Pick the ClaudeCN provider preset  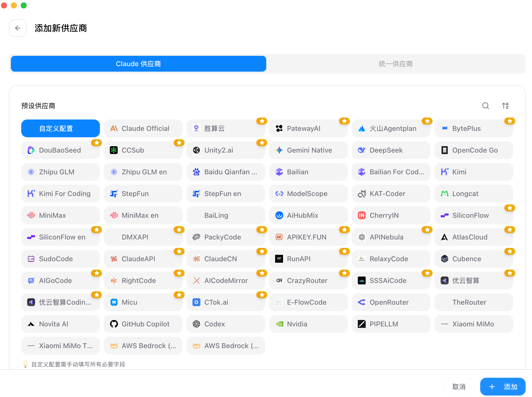(226, 259)
